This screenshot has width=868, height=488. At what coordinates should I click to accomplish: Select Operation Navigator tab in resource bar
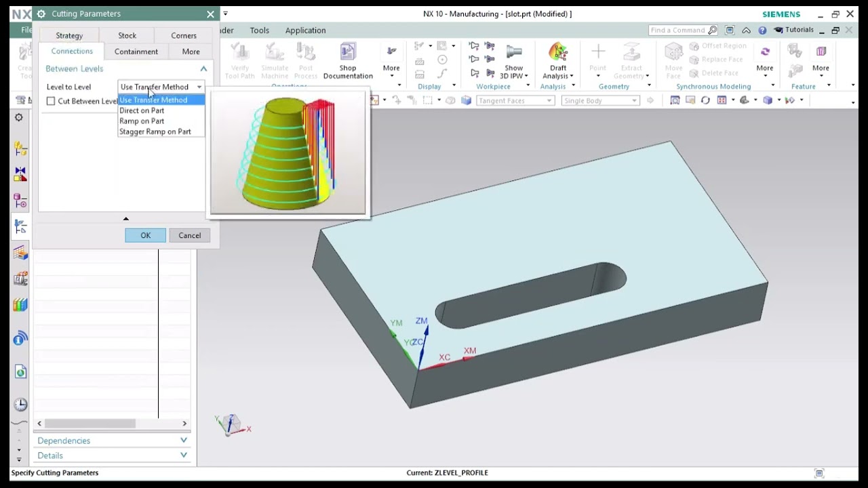tap(20, 227)
